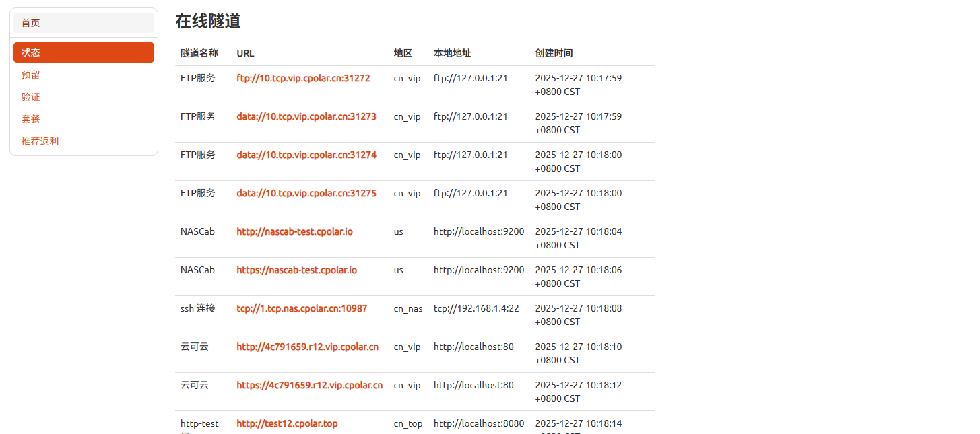Select the 状态 sidebar entry
The width and height of the screenshot is (980, 434).
[x=31, y=52]
